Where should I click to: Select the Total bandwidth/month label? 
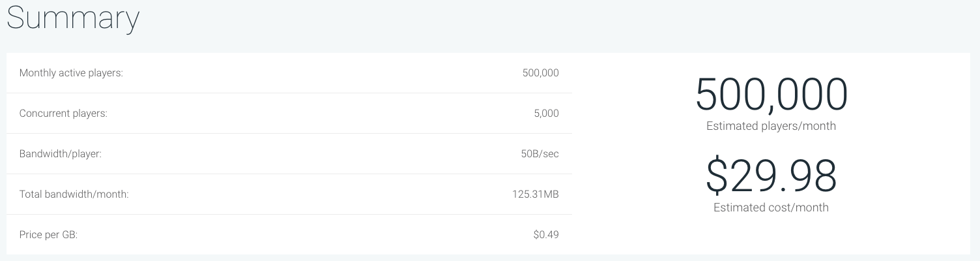[x=74, y=194]
